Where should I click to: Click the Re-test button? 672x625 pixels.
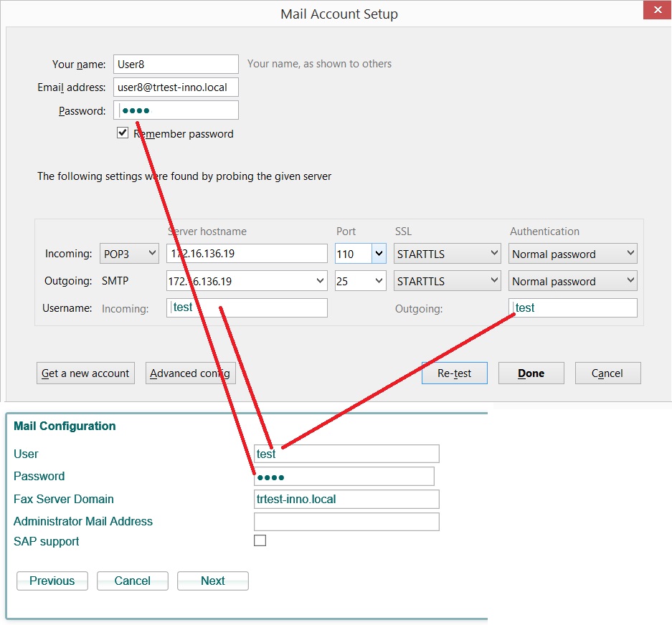[455, 373]
